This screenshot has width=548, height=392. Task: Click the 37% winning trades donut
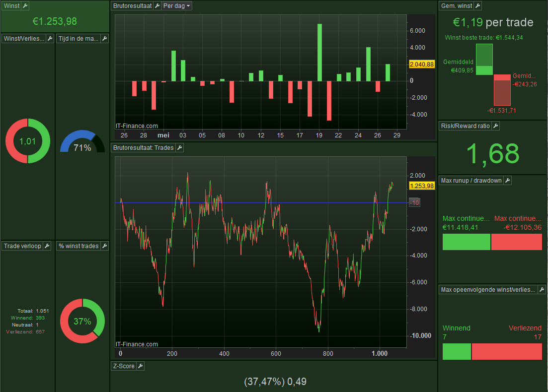click(x=82, y=321)
